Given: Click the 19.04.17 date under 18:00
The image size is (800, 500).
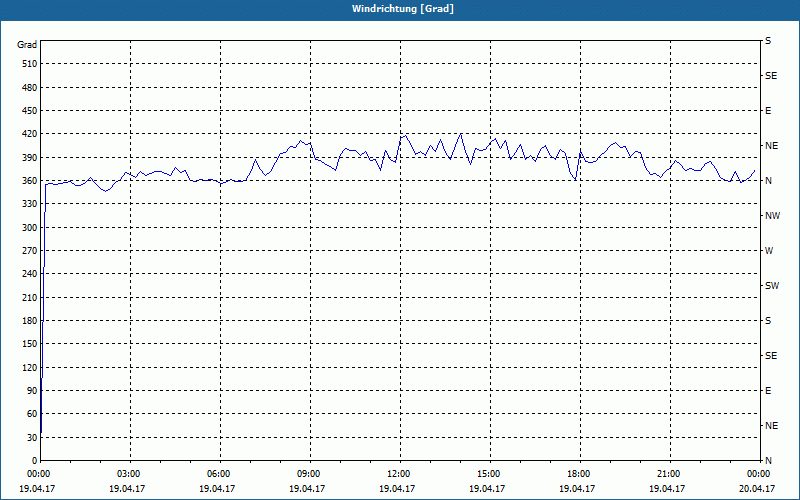Looking at the screenshot, I should (x=577, y=488).
